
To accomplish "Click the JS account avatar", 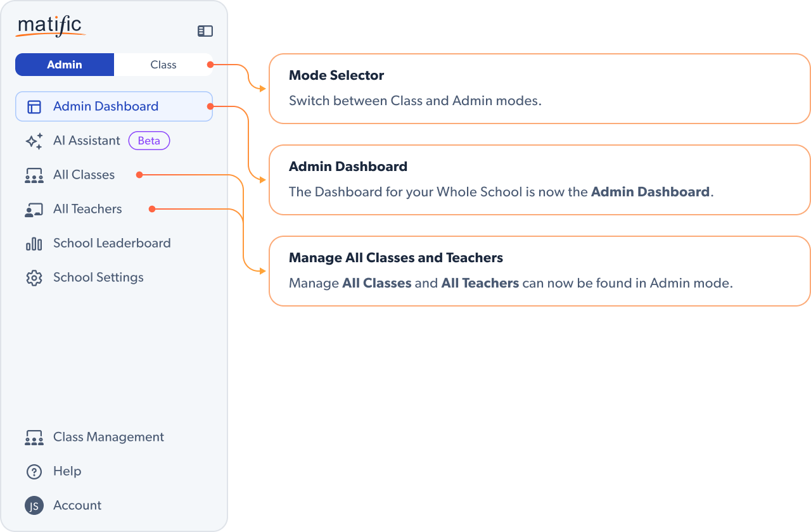I will [34, 505].
